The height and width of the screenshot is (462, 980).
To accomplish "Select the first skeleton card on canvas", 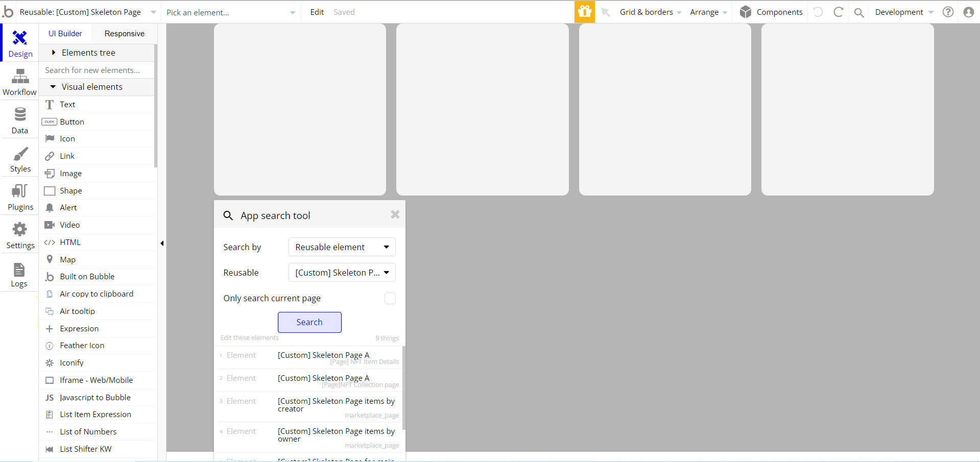I will tap(300, 109).
